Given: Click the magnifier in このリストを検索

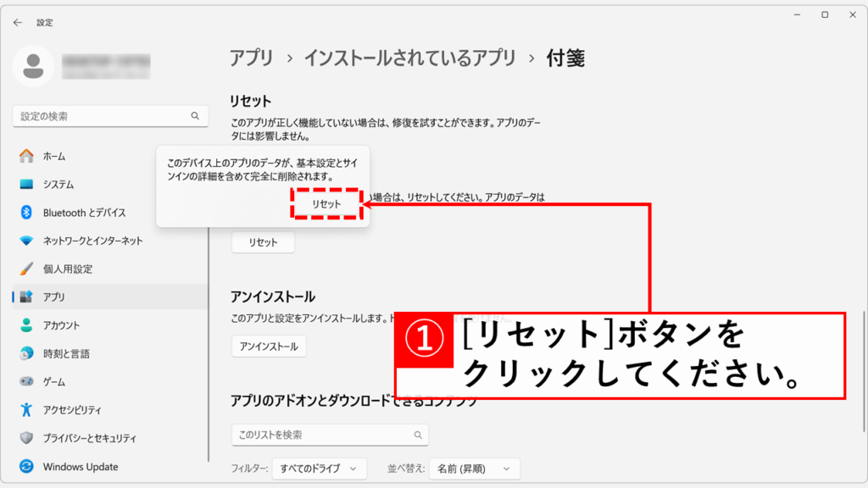Looking at the screenshot, I should tap(418, 435).
